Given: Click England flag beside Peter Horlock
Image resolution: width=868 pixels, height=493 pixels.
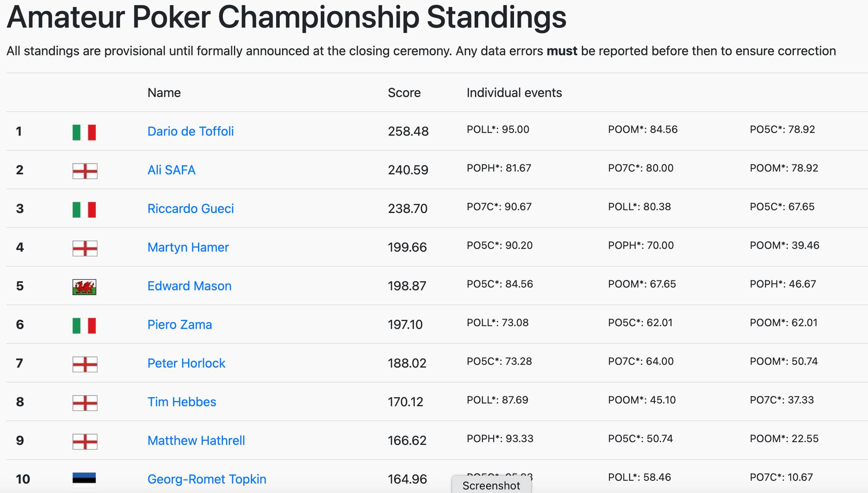Looking at the screenshot, I should click(x=85, y=364).
